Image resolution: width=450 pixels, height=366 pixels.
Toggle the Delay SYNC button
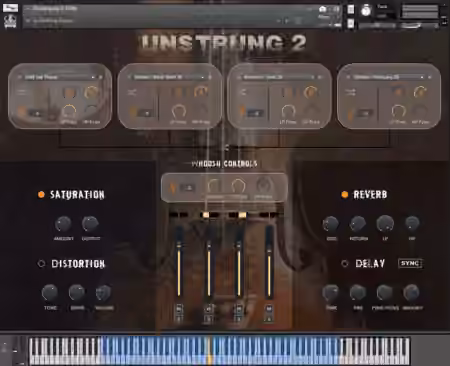coord(410,263)
